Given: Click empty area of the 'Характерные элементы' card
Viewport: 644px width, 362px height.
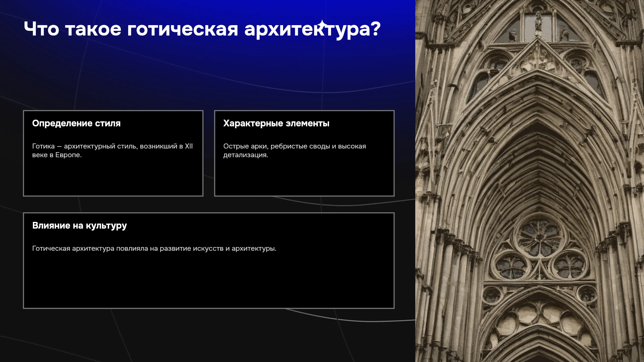Looking at the screenshot, I should (304, 178).
